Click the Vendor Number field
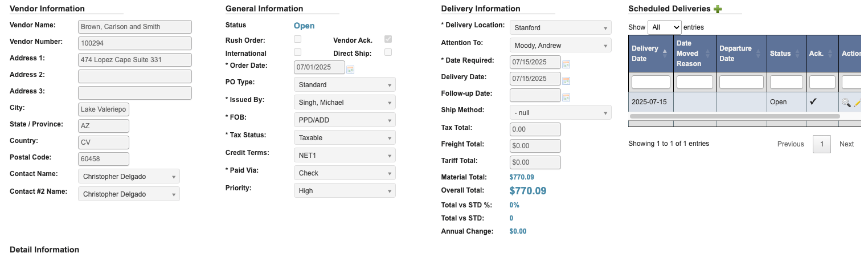868x253 pixels. click(x=135, y=43)
